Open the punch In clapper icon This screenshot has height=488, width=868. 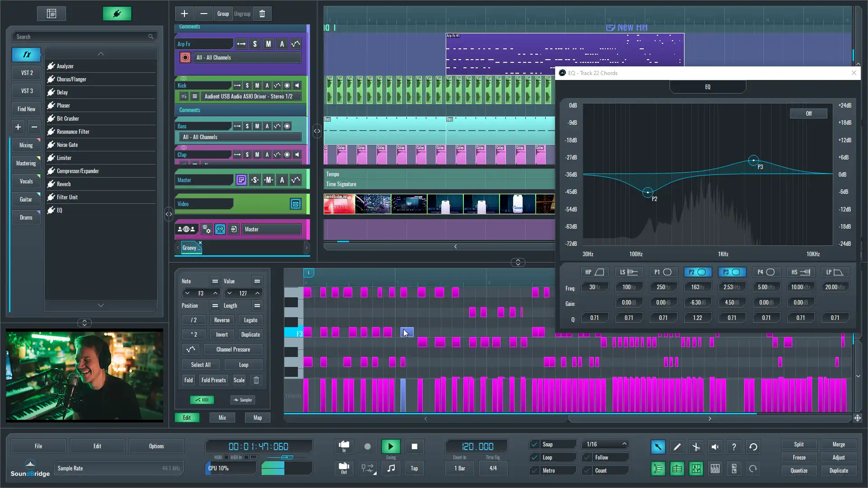click(344, 446)
